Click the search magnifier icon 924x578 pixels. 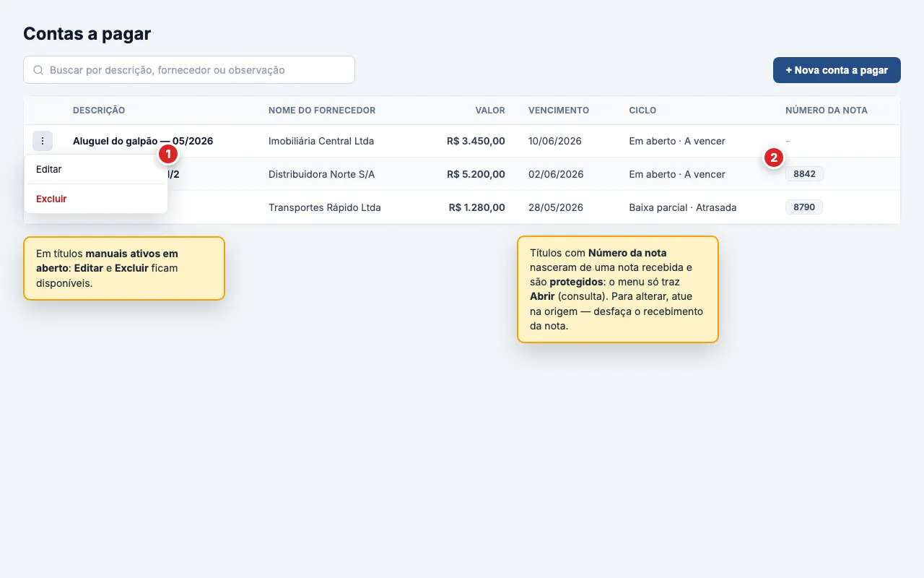[38, 70]
